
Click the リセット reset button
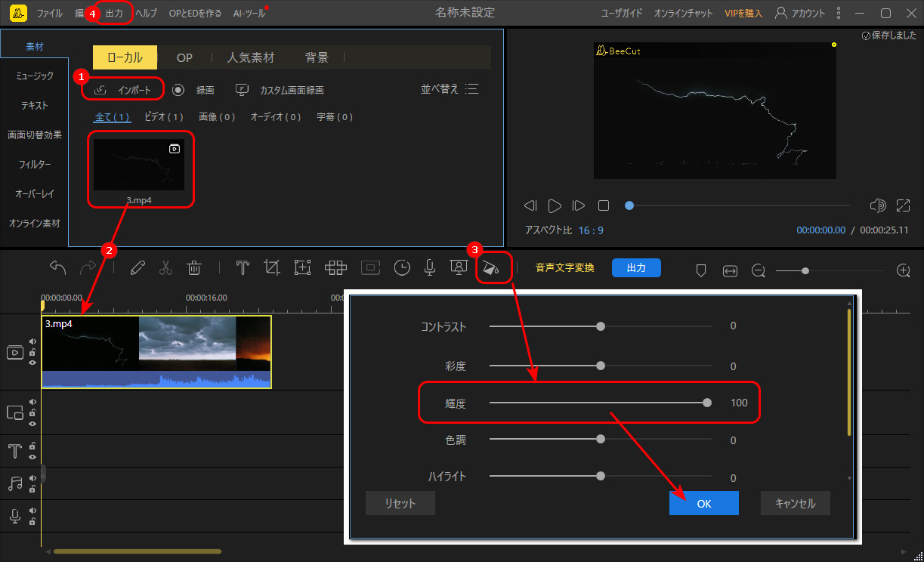(400, 504)
